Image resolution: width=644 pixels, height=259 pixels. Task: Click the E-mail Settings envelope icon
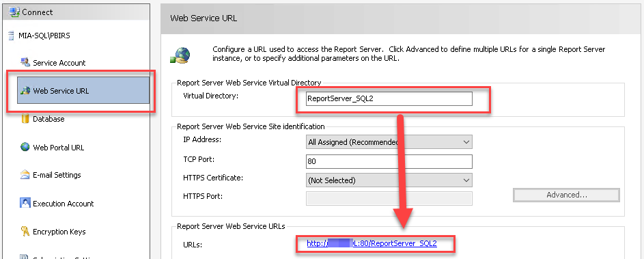click(x=25, y=175)
